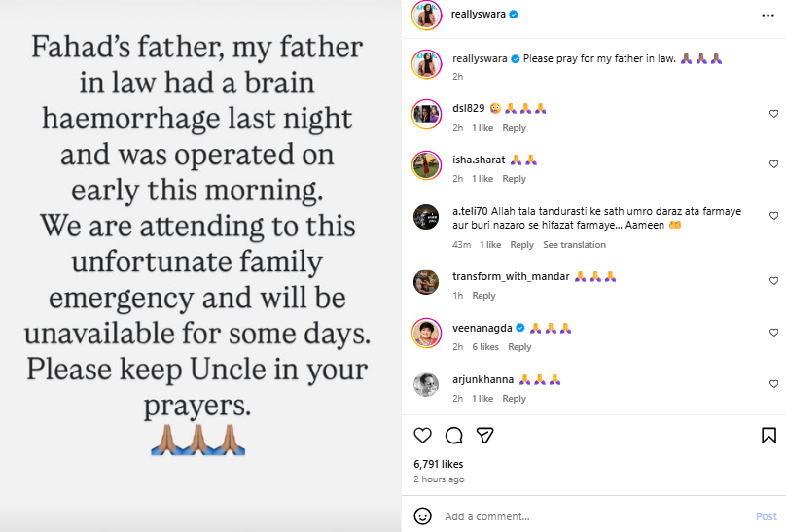Image resolution: width=786 pixels, height=532 pixels.
Task: Like a.teli70's comment heart
Action: point(773,215)
